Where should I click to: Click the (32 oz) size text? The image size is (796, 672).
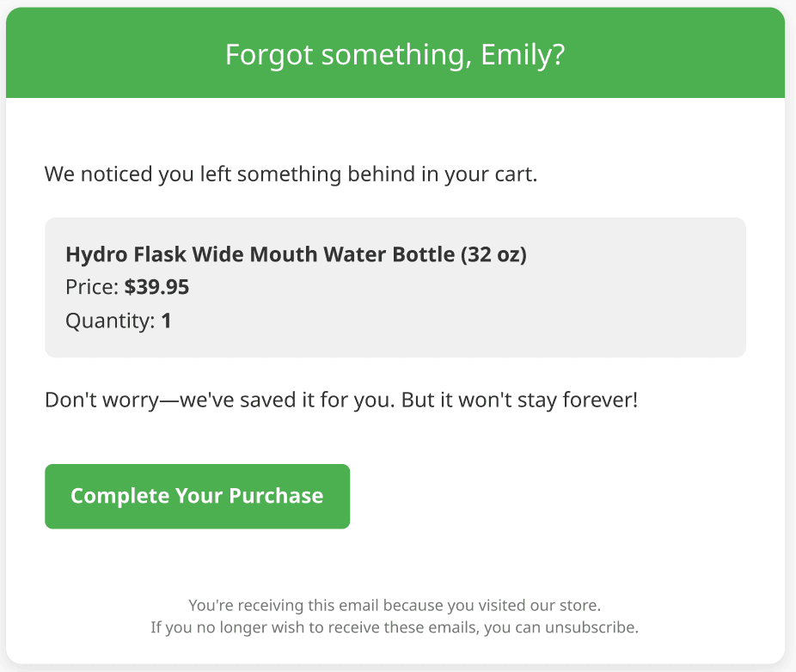click(x=493, y=254)
